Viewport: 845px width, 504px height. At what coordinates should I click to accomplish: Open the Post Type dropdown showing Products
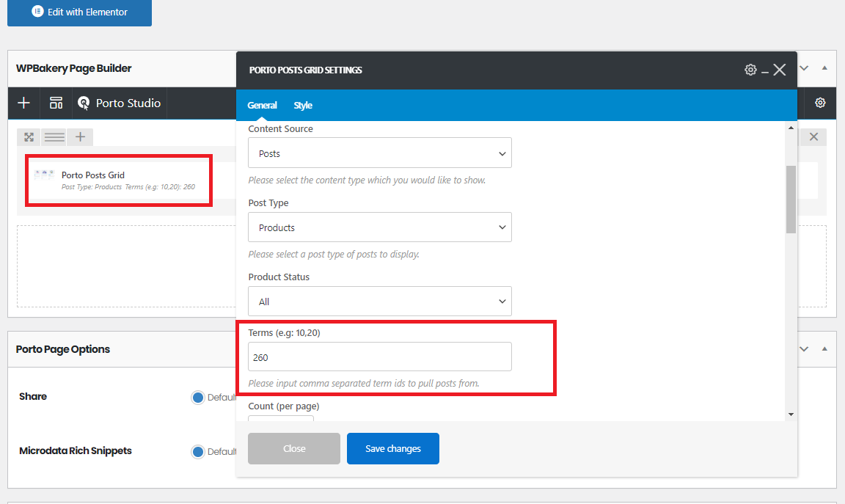point(380,227)
